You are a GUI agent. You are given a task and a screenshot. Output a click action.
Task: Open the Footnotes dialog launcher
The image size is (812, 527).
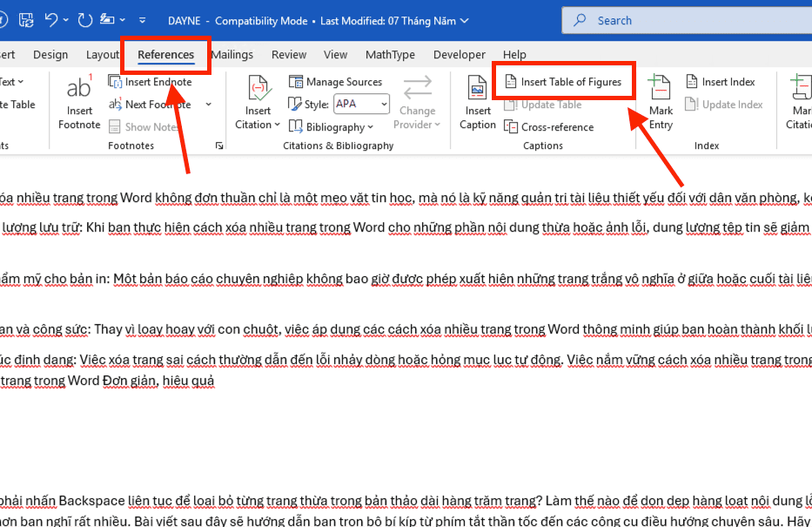tap(219, 145)
